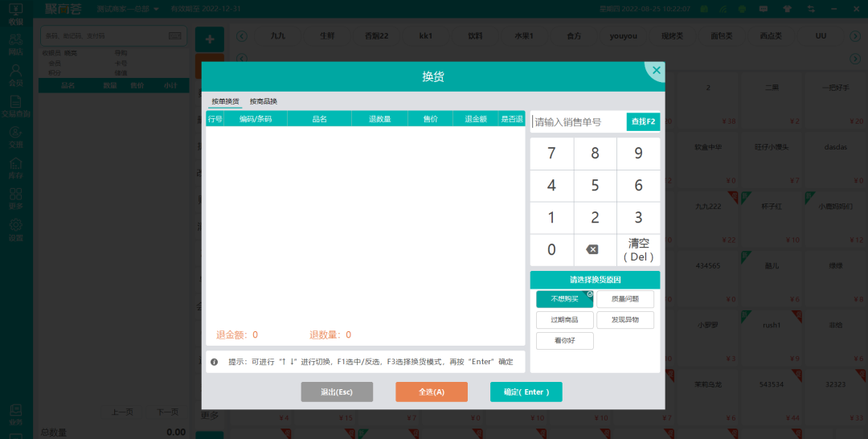This screenshot has height=439, width=868.
Task: Select the 发现异物 reason option
Action: click(624, 320)
